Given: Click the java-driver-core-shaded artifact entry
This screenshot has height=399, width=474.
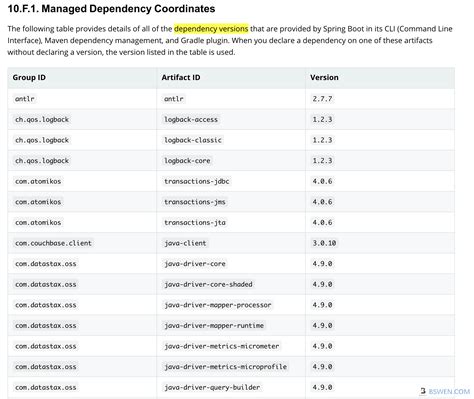Looking at the screenshot, I should tap(208, 284).
